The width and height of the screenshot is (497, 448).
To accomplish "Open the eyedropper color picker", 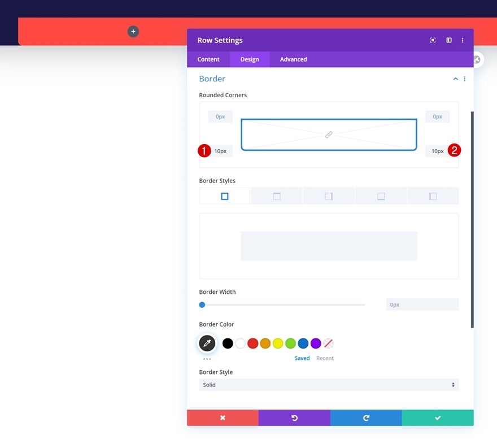I will pos(207,343).
